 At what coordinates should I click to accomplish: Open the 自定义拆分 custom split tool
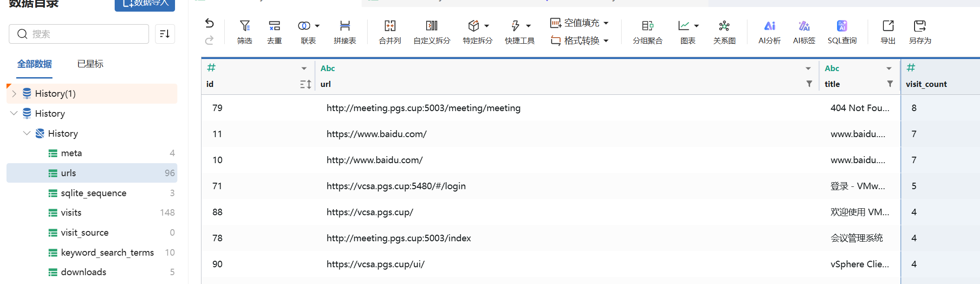click(x=432, y=32)
